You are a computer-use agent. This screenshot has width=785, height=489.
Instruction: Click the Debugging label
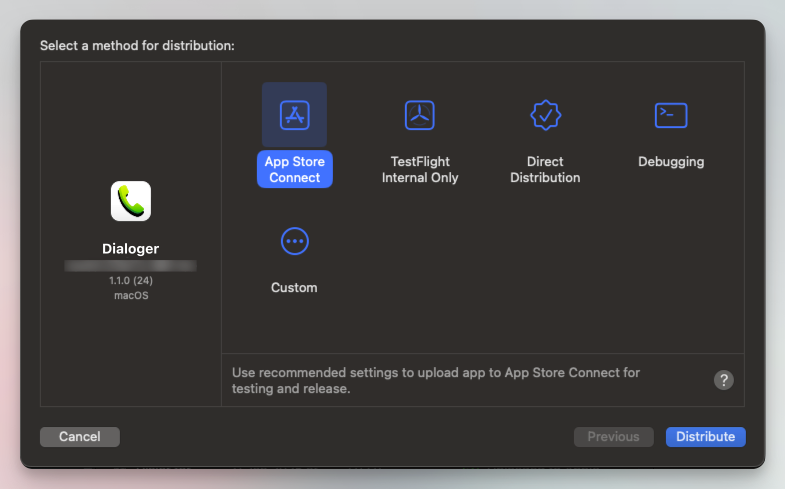click(671, 162)
